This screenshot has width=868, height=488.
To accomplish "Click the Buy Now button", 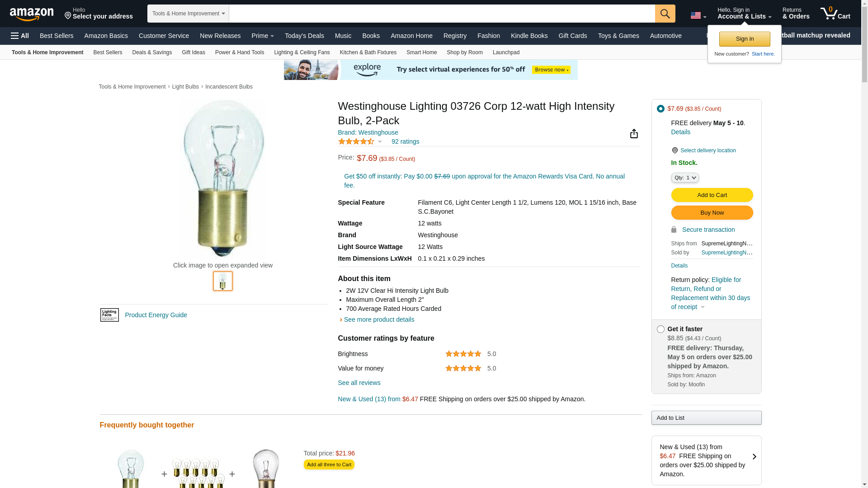I will pos(712,213).
